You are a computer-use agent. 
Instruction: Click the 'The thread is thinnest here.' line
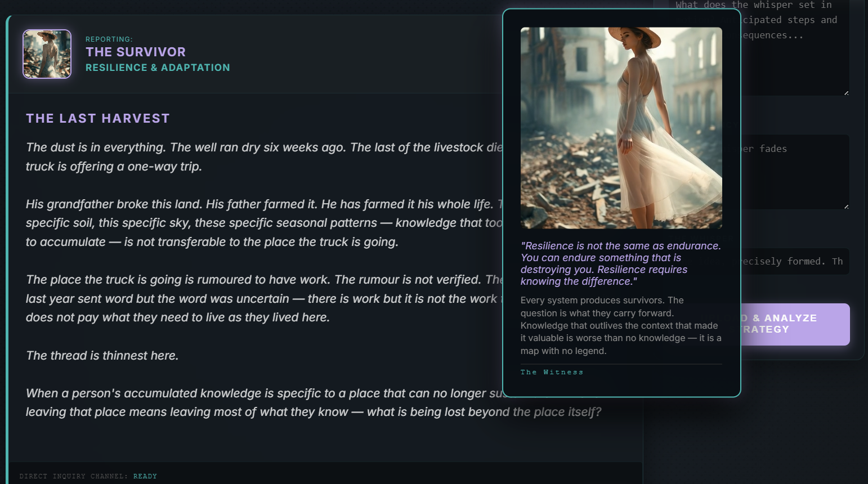coord(102,356)
